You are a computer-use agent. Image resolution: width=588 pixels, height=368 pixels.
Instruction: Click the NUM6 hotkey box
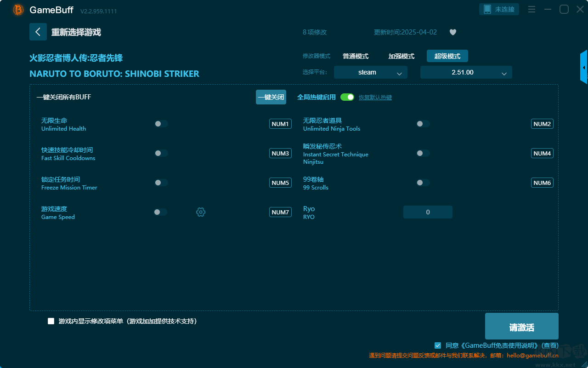point(542,183)
